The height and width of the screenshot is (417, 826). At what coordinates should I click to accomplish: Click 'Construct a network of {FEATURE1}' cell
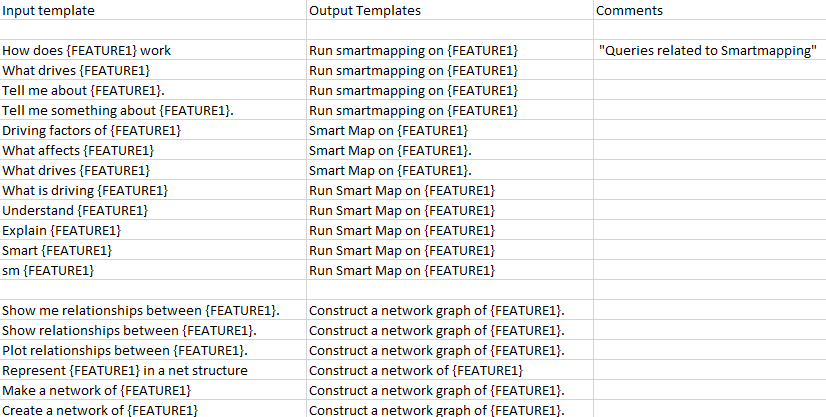point(450,370)
